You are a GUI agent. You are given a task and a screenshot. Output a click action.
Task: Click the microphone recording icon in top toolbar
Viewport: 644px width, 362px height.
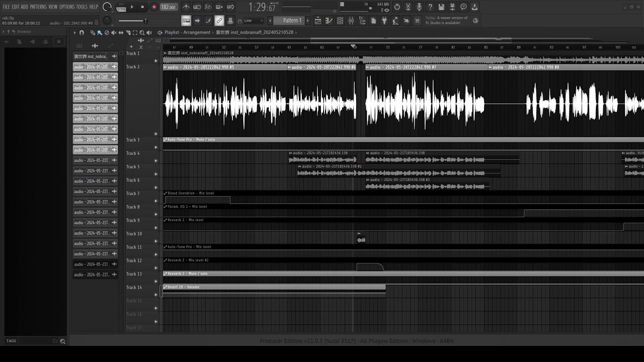419,7
